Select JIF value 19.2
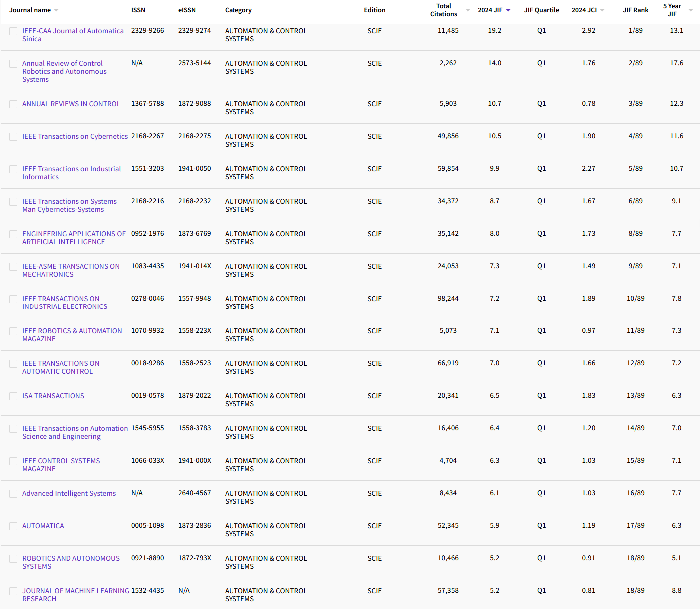700x609 pixels. click(x=495, y=30)
